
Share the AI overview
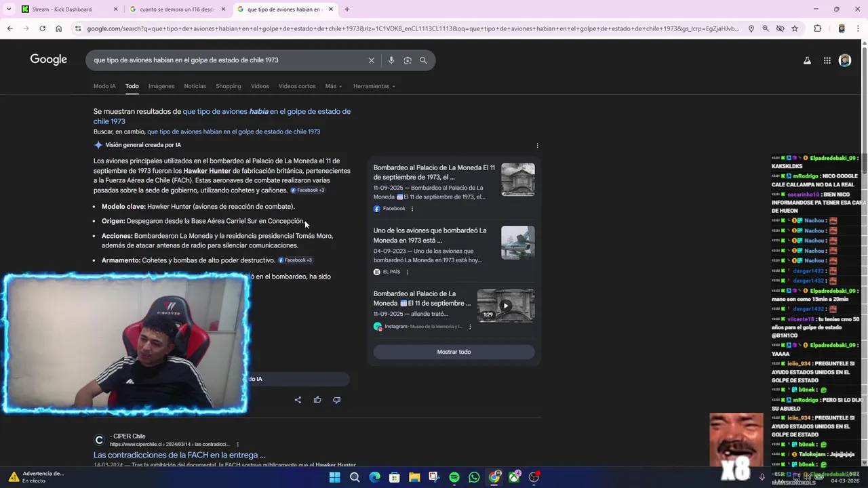pos(298,400)
